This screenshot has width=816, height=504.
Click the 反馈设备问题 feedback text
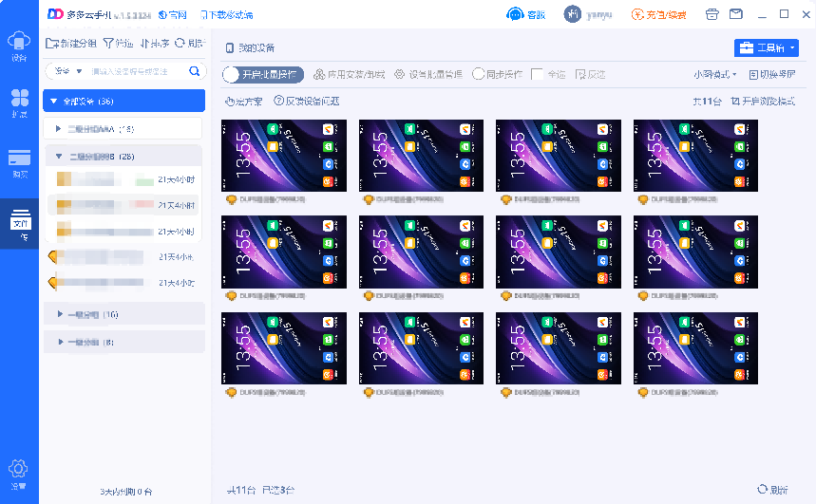click(313, 101)
